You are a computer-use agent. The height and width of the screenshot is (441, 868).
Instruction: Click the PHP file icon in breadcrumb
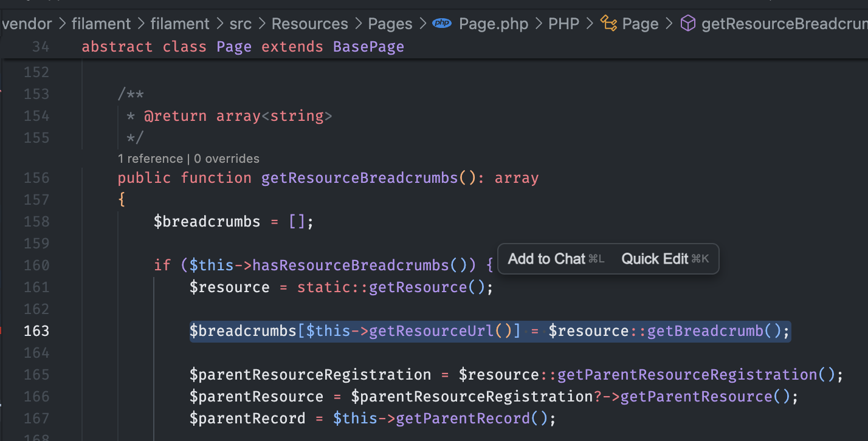coord(442,24)
